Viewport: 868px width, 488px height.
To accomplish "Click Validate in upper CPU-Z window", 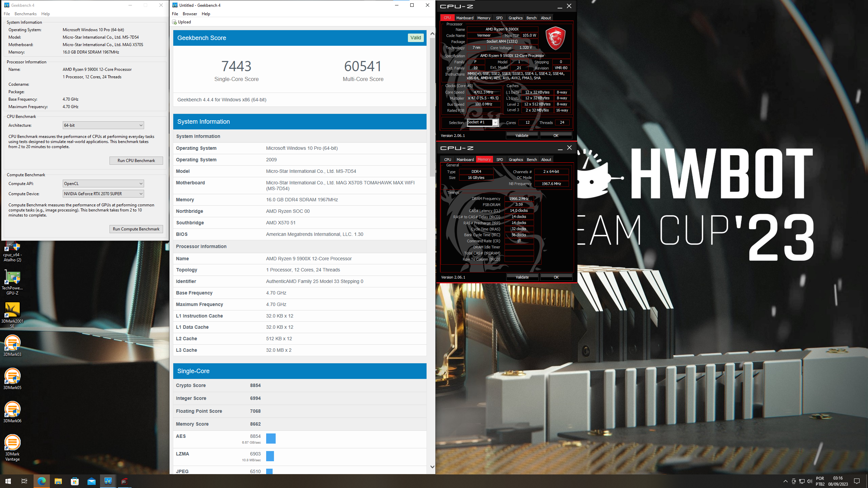I will [522, 136].
